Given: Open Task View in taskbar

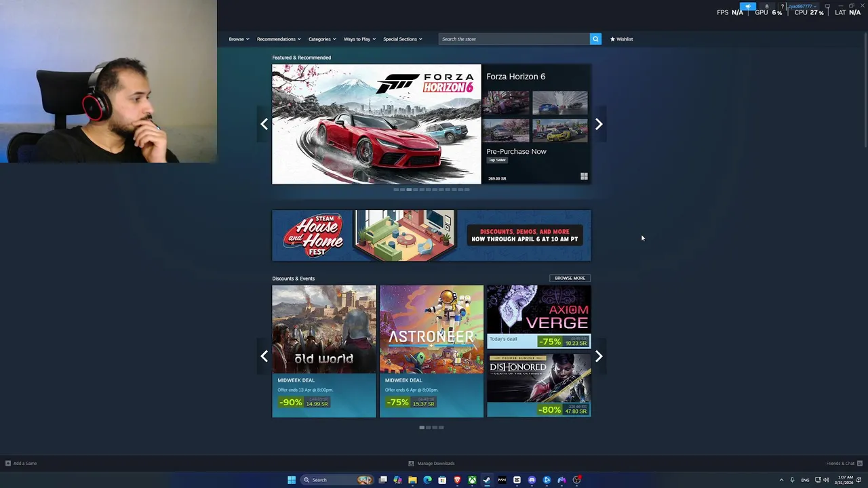Looking at the screenshot, I should 382,480.
